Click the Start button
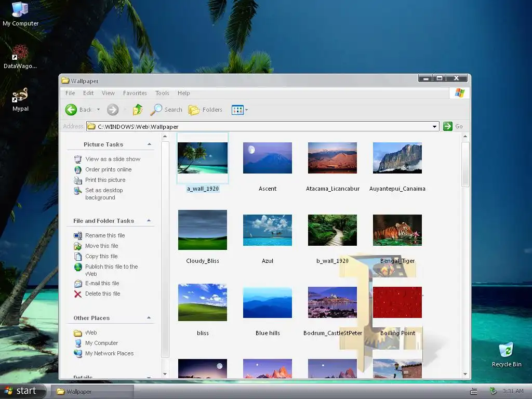The image size is (532, 399). (22, 391)
